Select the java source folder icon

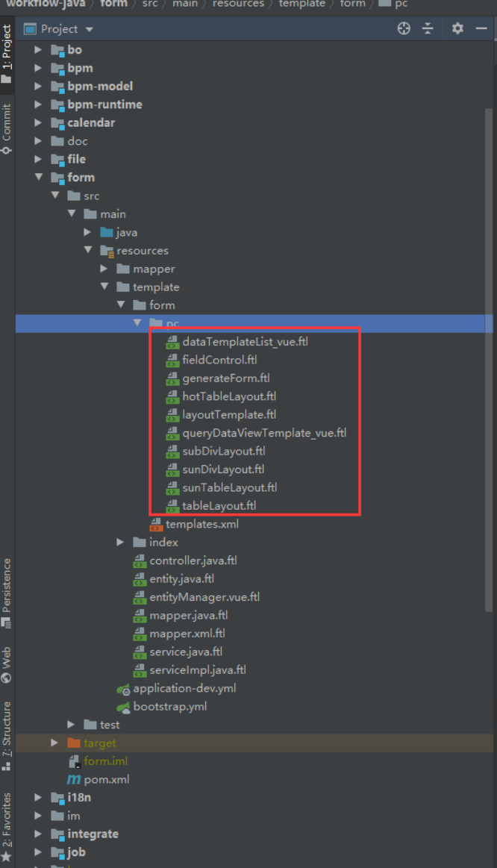click(107, 233)
